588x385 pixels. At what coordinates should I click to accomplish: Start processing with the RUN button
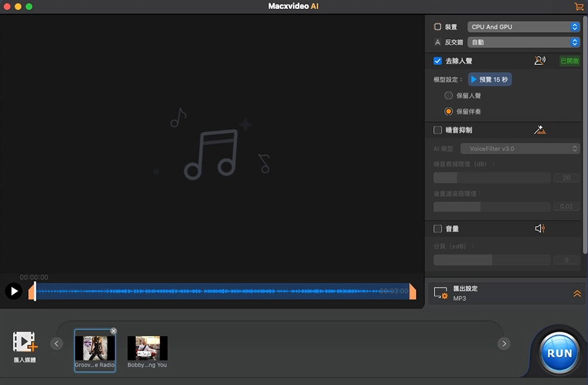559,353
